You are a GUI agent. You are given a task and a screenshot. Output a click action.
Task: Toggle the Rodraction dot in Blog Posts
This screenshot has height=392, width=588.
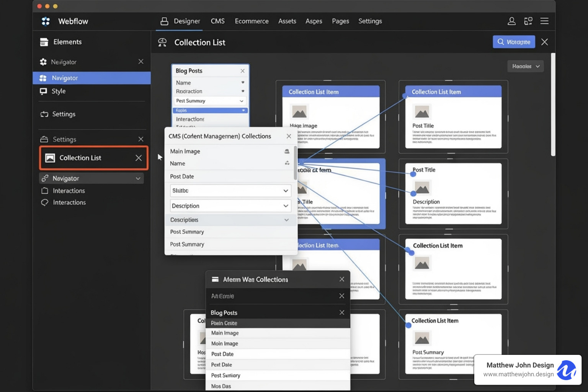pyautogui.click(x=243, y=91)
